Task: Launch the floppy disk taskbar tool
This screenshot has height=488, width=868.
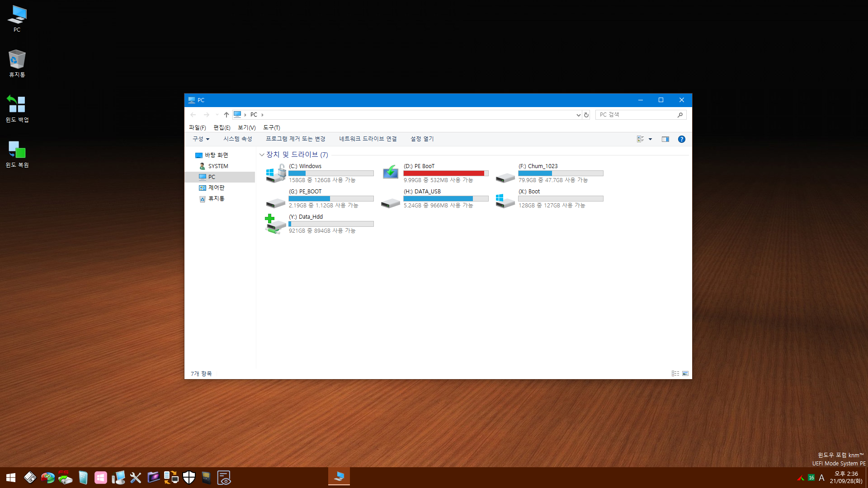Action: point(30,478)
